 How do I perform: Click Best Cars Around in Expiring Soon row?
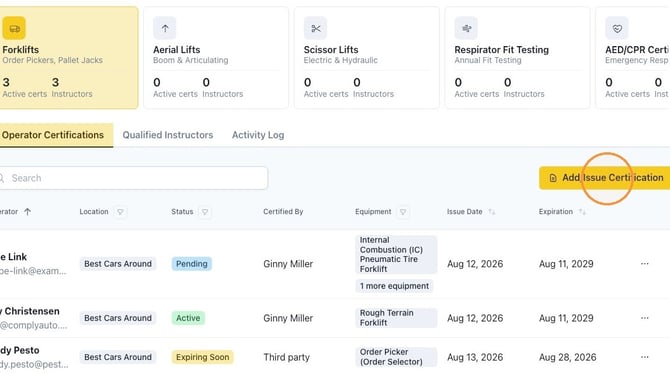pyautogui.click(x=118, y=357)
